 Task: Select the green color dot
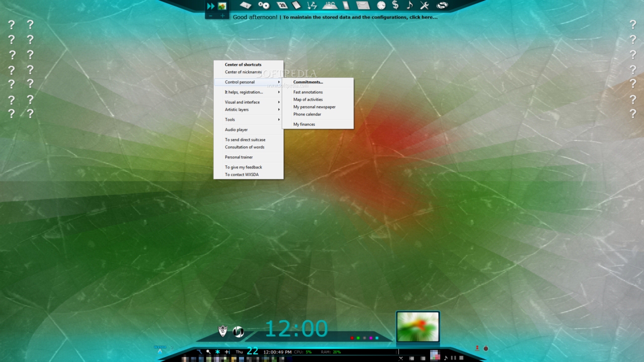358,338
